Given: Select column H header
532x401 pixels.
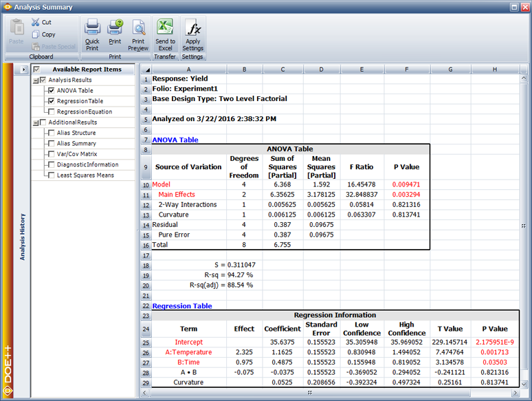Looking at the screenshot, I should coord(495,69).
